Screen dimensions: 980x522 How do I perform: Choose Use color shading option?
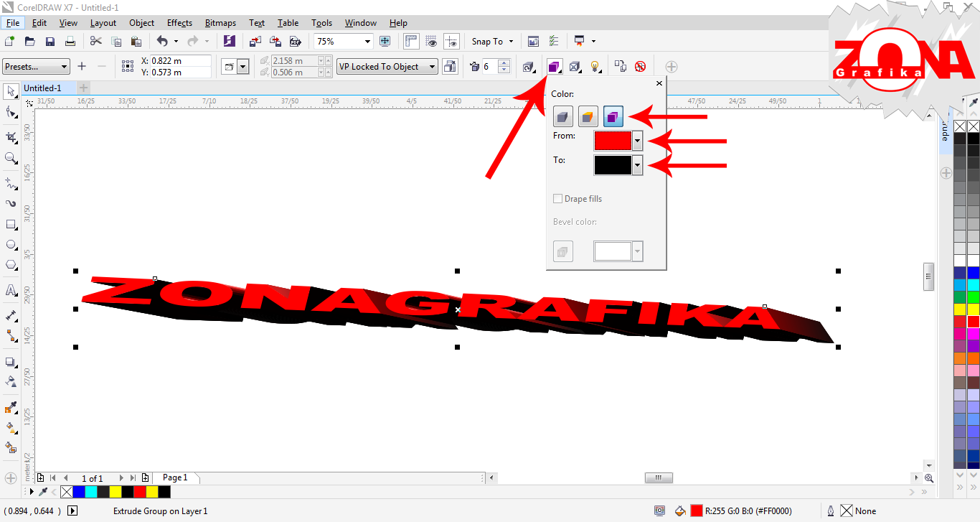(x=613, y=116)
